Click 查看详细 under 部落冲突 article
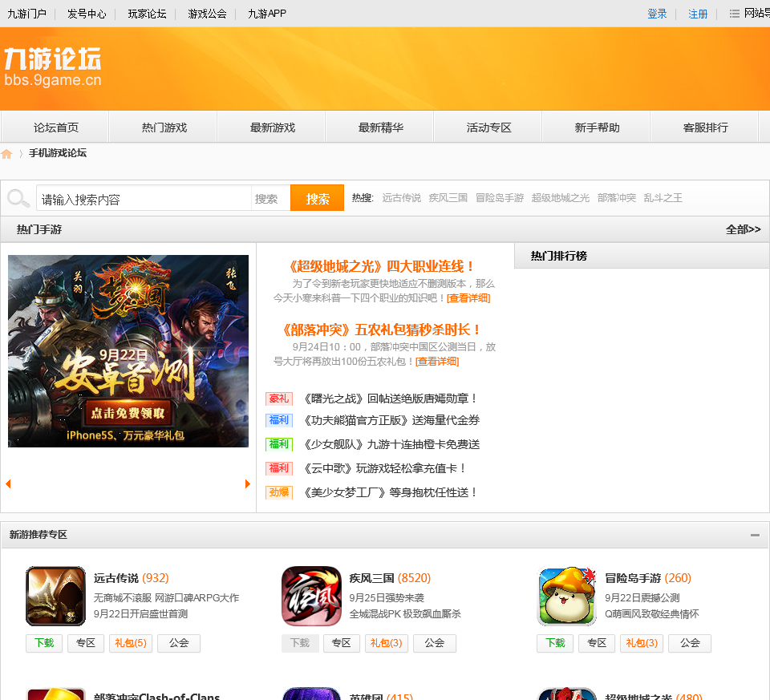770x700 pixels. pos(437,362)
